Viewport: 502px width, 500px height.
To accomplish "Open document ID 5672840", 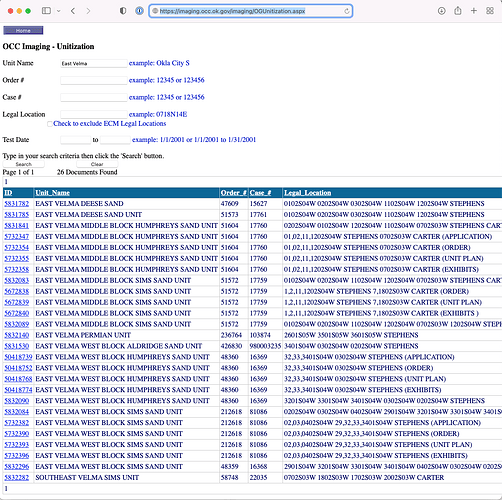I will pos(17,313).
